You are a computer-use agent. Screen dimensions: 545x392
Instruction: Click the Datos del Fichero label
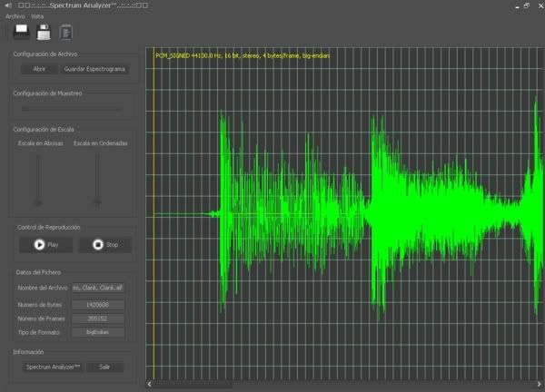point(38,272)
